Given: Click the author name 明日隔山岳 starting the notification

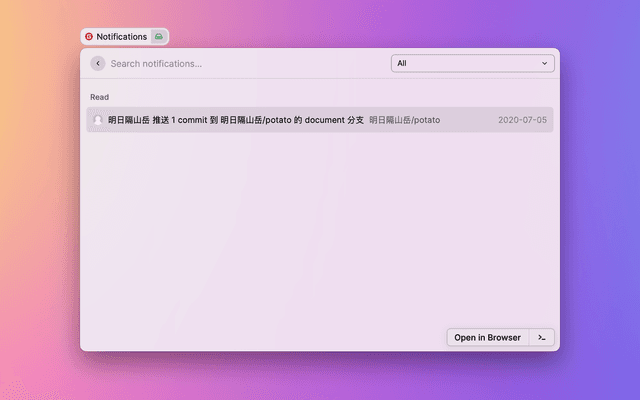Looking at the screenshot, I should (129, 120).
